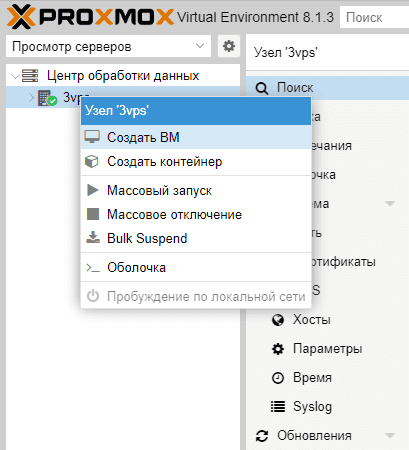Viewport: 409px width, 450px height.
Task: Click the cube container icon
Action: (x=92, y=162)
